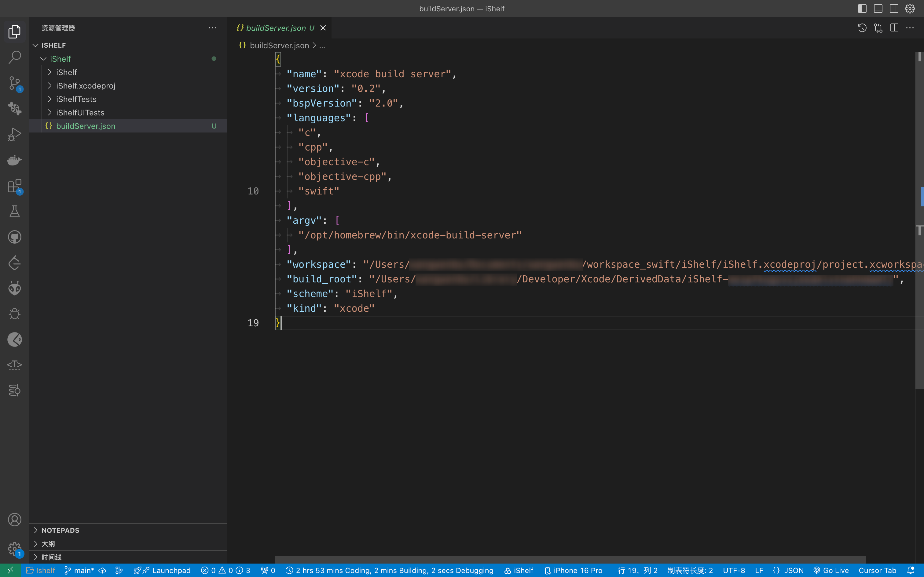Screen dimensions: 924x577
Task: Open the Run and Debug panel
Action: pyautogui.click(x=14, y=134)
